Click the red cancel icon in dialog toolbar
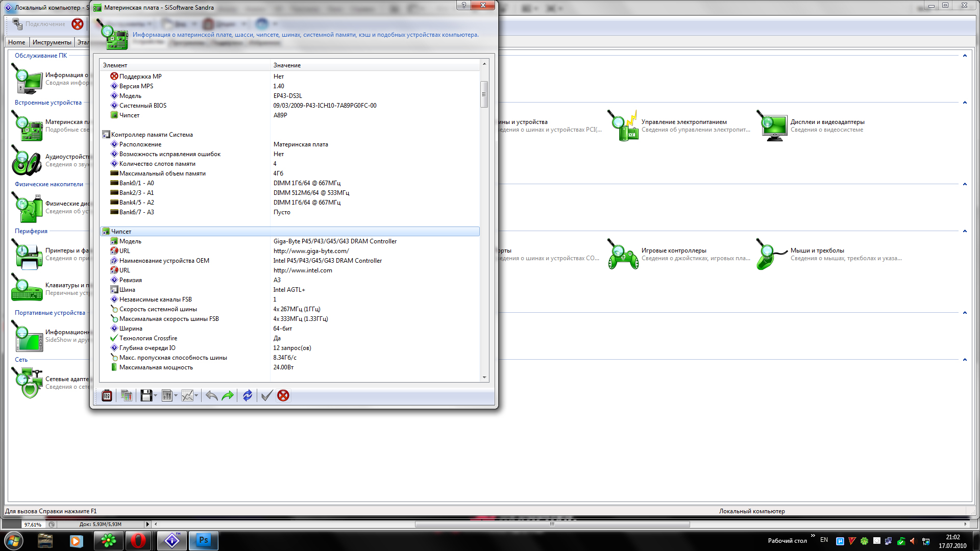The image size is (980, 551). 283,395
